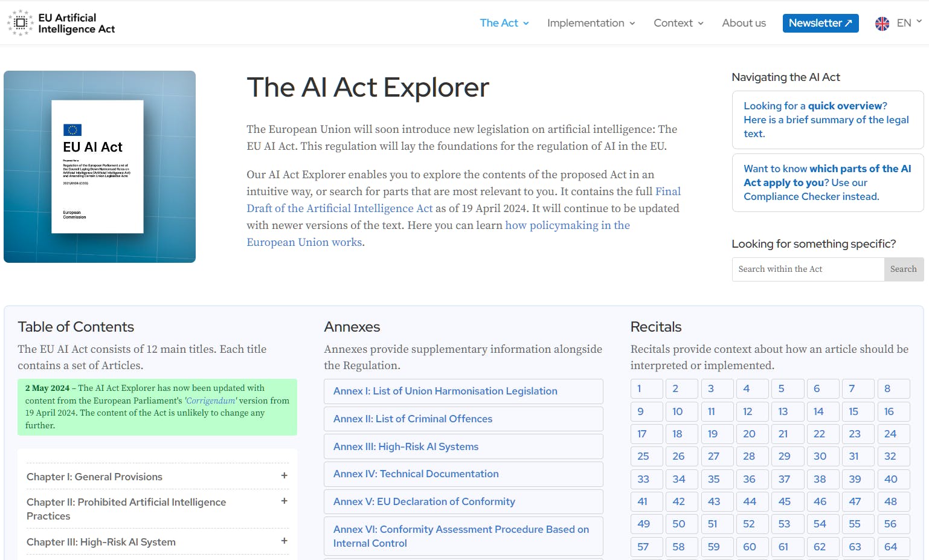The width and height of the screenshot is (929, 560).
Task: Open Recital 23
Action: (858, 434)
